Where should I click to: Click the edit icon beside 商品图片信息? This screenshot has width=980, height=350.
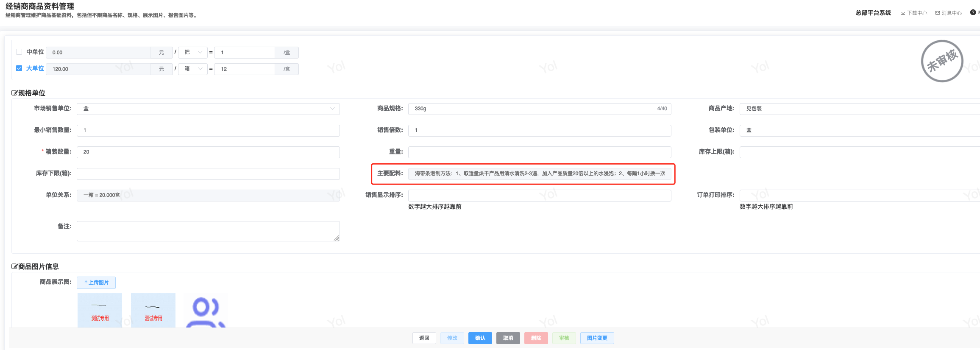14,266
